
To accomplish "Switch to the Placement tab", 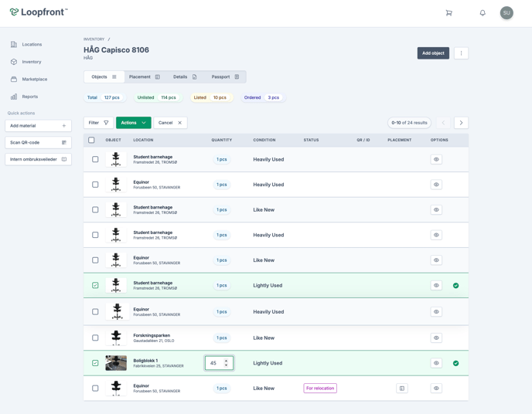I will (144, 77).
